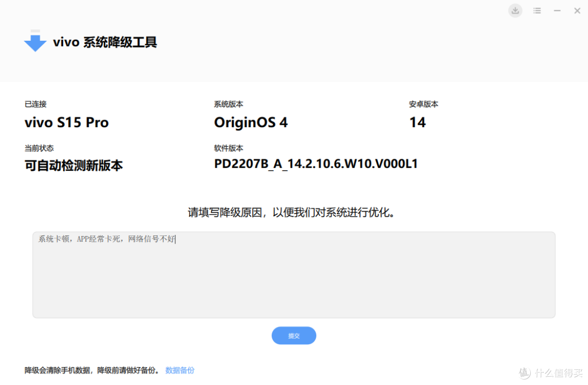Click the Android version value 14

coord(418,122)
